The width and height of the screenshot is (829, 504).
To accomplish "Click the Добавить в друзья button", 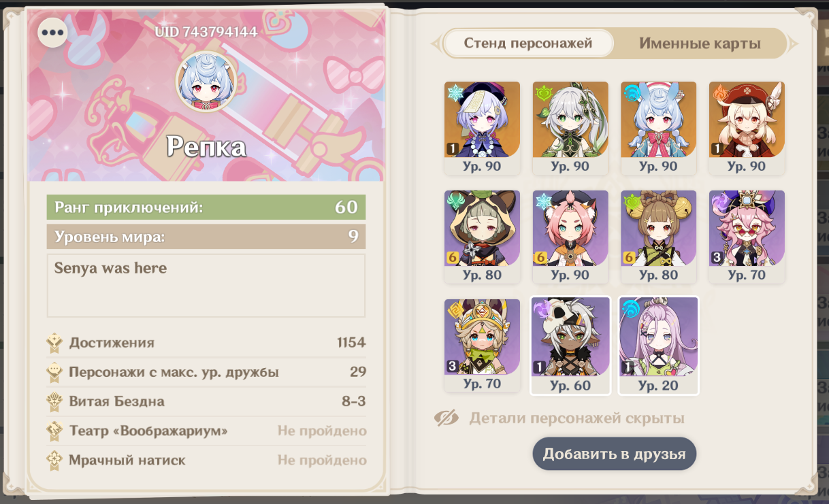I will (x=614, y=454).
